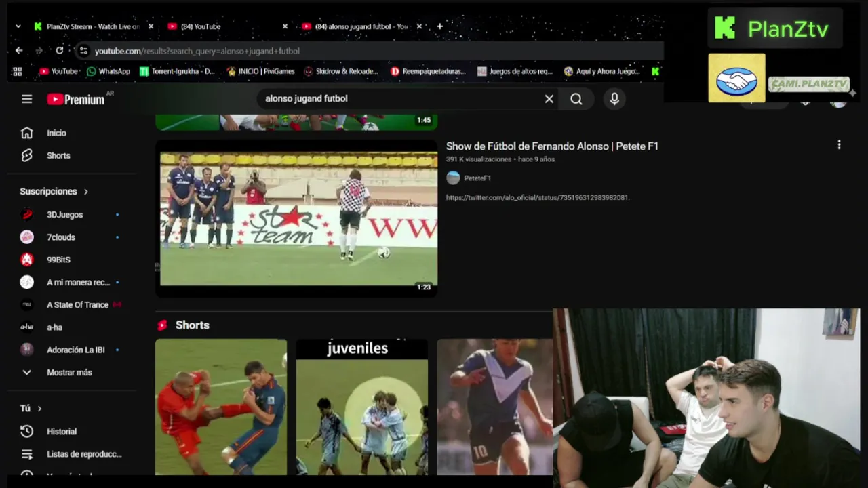Open Juegos de altos req... bookmark
Image resolution: width=868 pixels, height=488 pixels.
(515, 71)
